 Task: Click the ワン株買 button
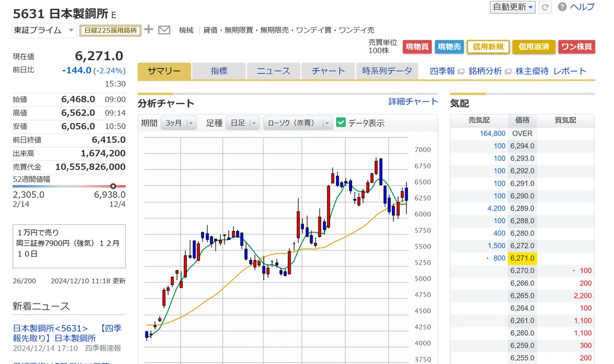(577, 47)
